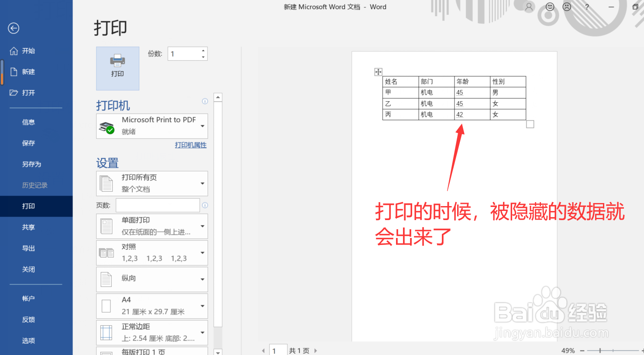This screenshot has height=355, width=644.
Task: Select 打印 in the sidebar
Action: (36, 206)
